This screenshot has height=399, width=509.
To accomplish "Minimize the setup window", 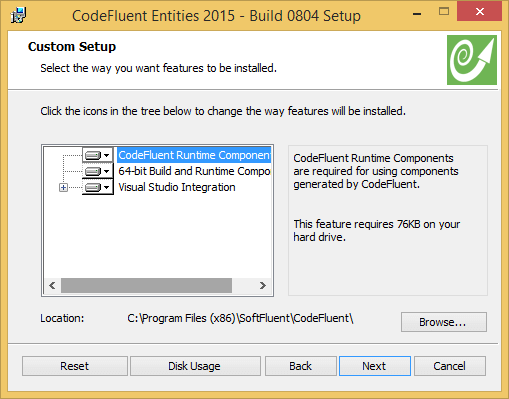I will tap(417, 13).
